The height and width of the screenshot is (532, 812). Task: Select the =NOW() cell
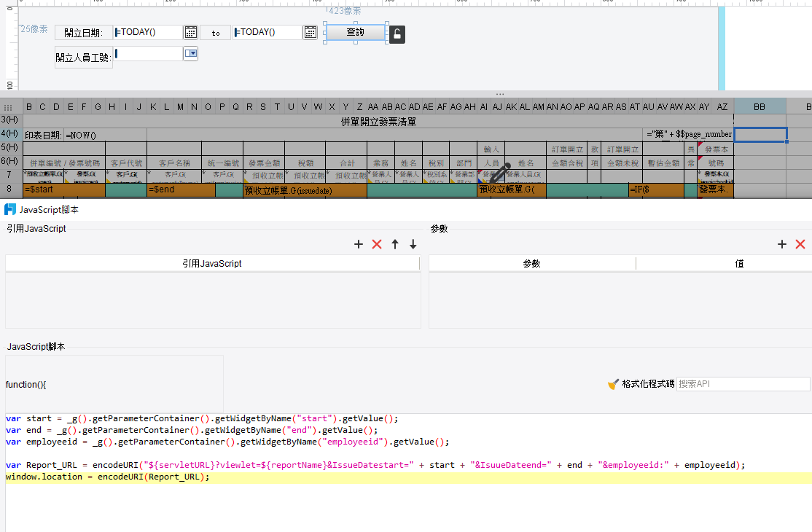(x=105, y=135)
